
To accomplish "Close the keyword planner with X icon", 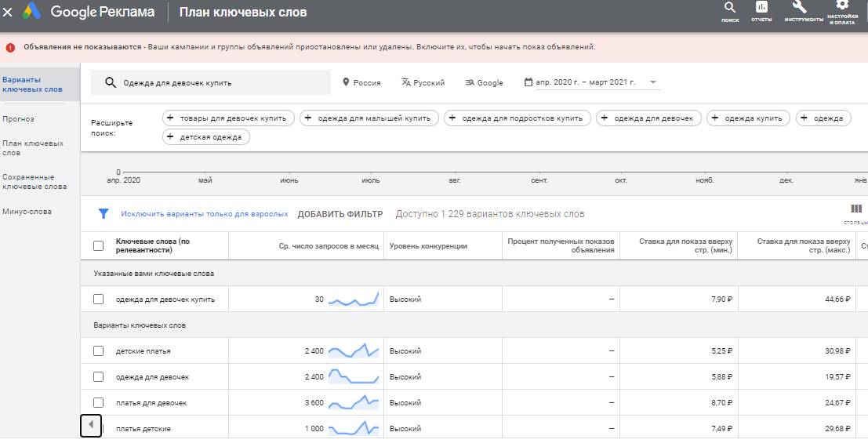I will (8, 13).
